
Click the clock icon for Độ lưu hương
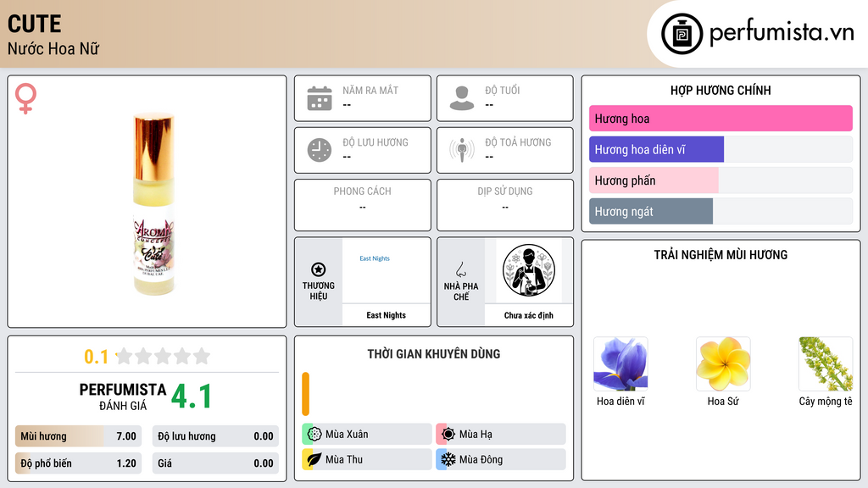coord(320,150)
